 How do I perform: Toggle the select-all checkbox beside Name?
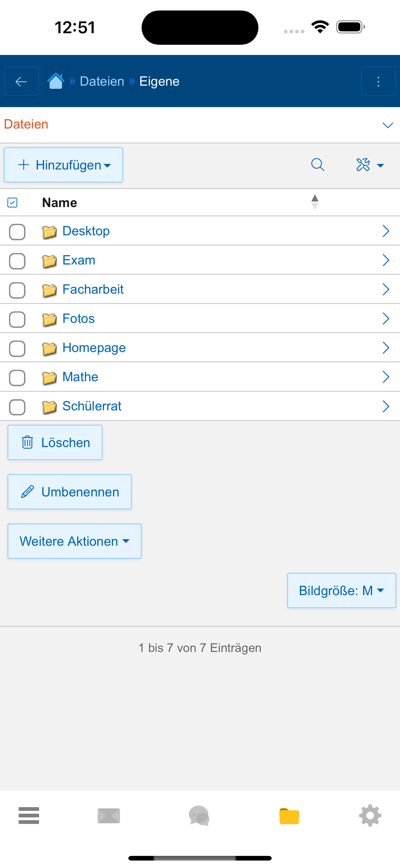12,202
